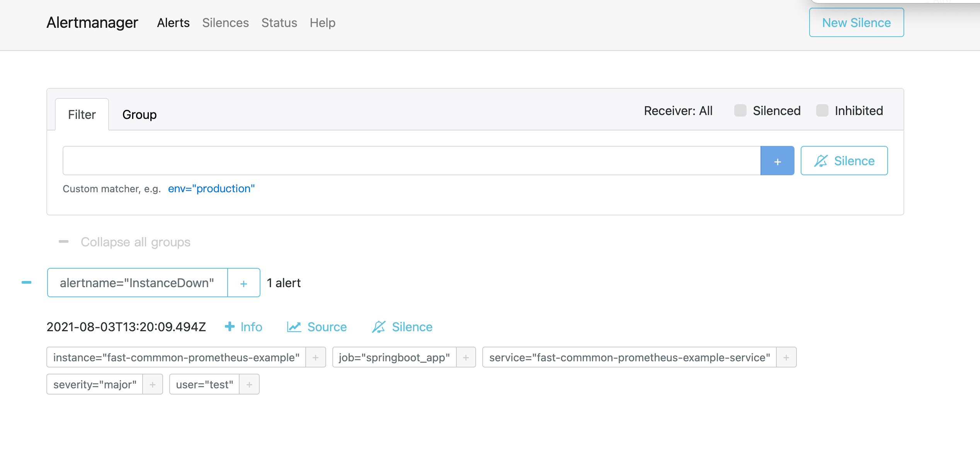
Task: Add user="test" to filter via its plus
Action: pos(249,384)
